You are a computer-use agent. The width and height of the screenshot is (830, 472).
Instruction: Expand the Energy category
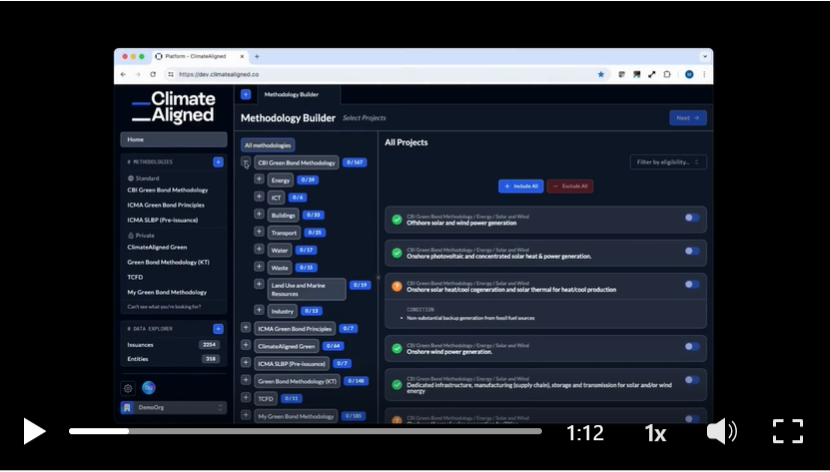[259, 179]
